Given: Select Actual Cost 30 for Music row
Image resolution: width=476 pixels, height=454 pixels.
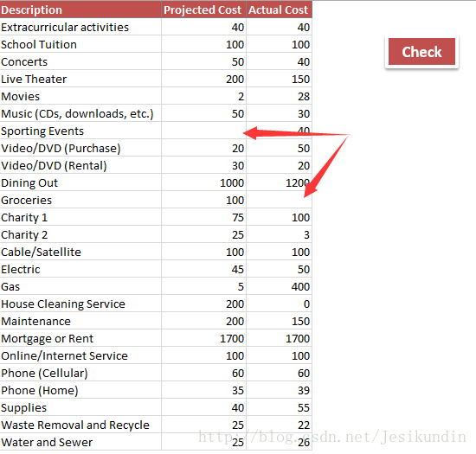Looking at the screenshot, I should pos(279,113).
